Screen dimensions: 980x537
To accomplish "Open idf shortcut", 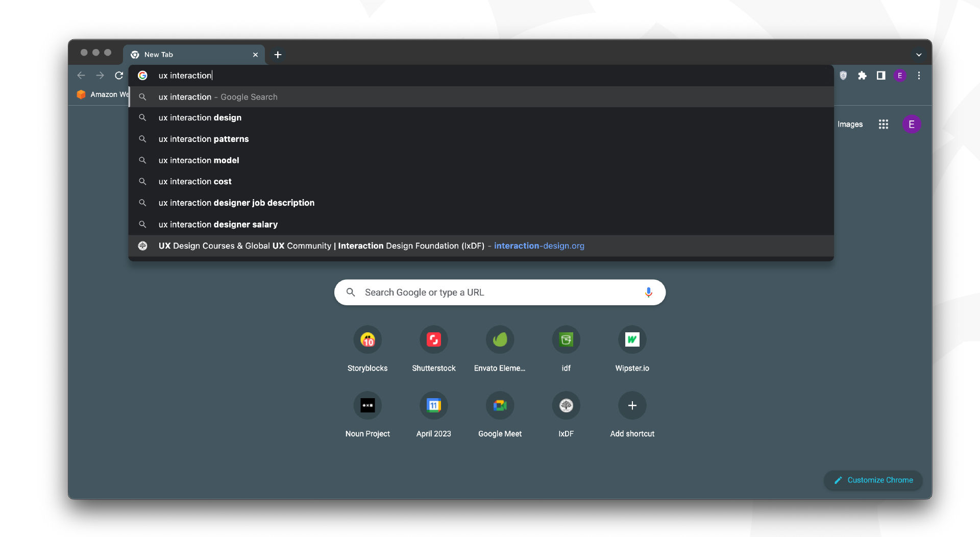I will pos(566,349).
